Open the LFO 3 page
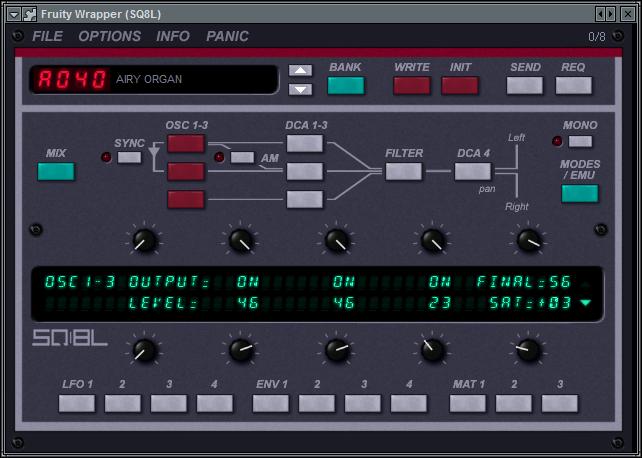 click(169, 404)
